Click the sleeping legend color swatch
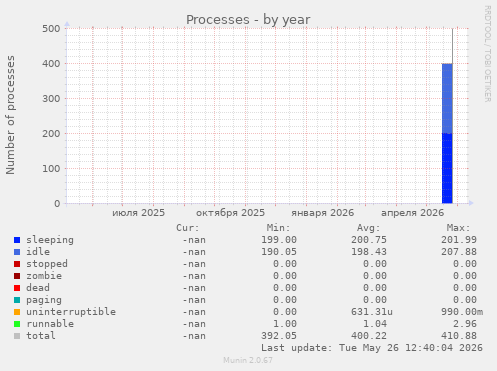The width and height of the screenshot is (497, 371). 17,240
